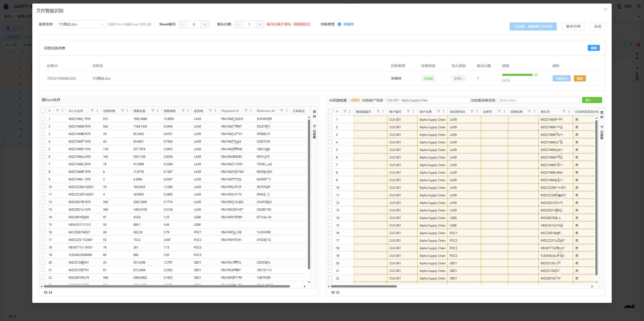Click 数据大屏 menu item
Viewport: 644px width, 321px height.
tap(24, 16)
